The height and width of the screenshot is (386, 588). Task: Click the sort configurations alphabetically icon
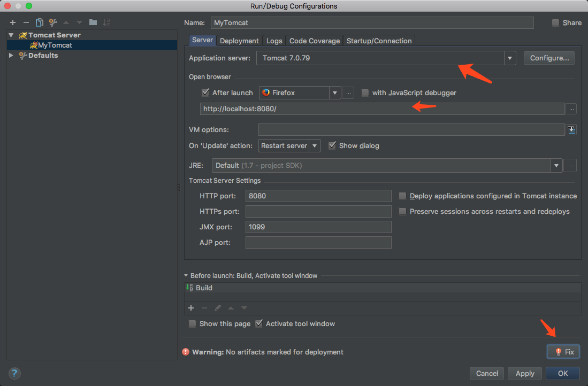(x=106, y=22)
